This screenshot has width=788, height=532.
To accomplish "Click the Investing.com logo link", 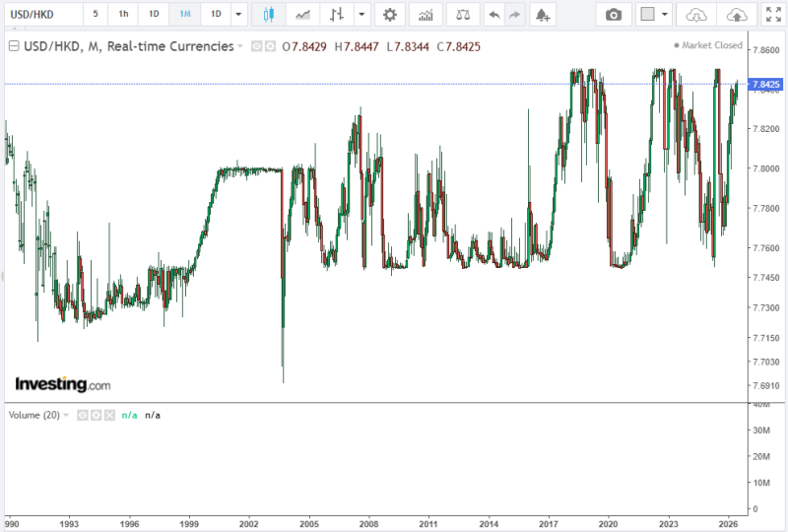I will coord(63,384).
